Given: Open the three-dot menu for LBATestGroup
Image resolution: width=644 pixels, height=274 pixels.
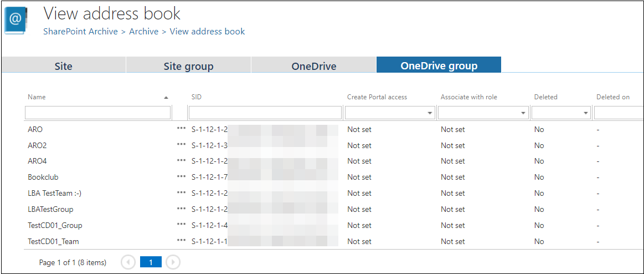Looking at the screenshot, I should click(x=181, y=209).
